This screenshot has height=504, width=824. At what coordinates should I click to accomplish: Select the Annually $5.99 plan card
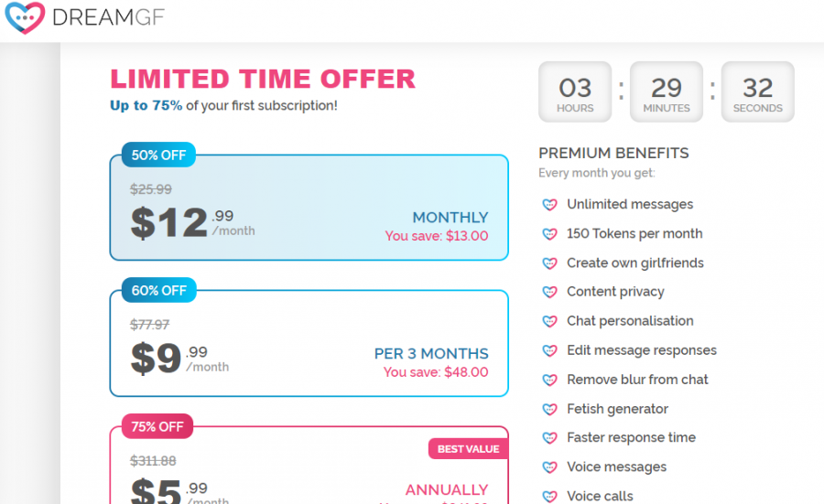pos(309,466)
